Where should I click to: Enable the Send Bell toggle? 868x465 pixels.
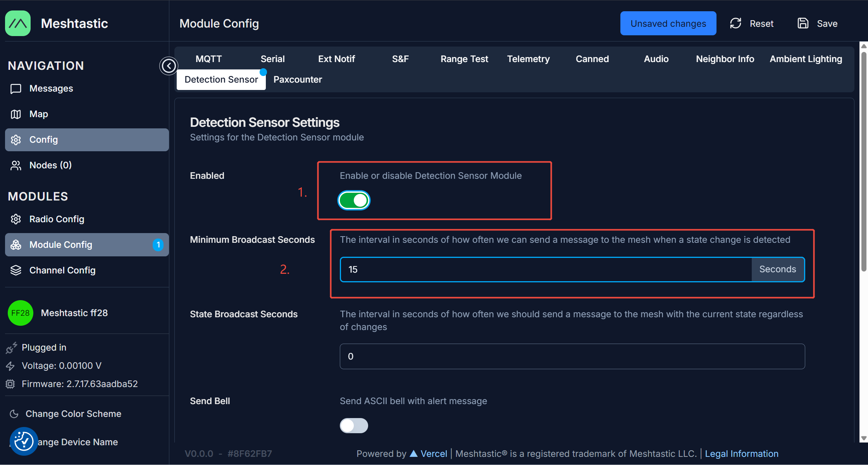(354, 425)
